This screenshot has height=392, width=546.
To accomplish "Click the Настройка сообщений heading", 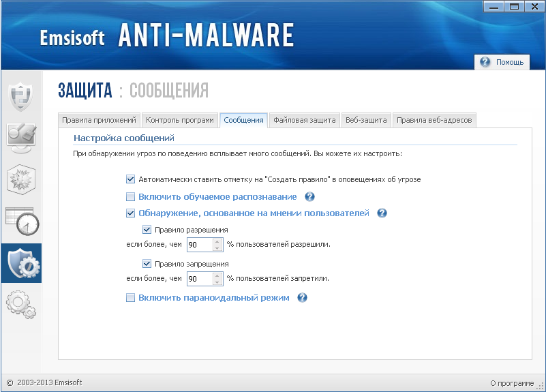I will click(x=124, y=138).
